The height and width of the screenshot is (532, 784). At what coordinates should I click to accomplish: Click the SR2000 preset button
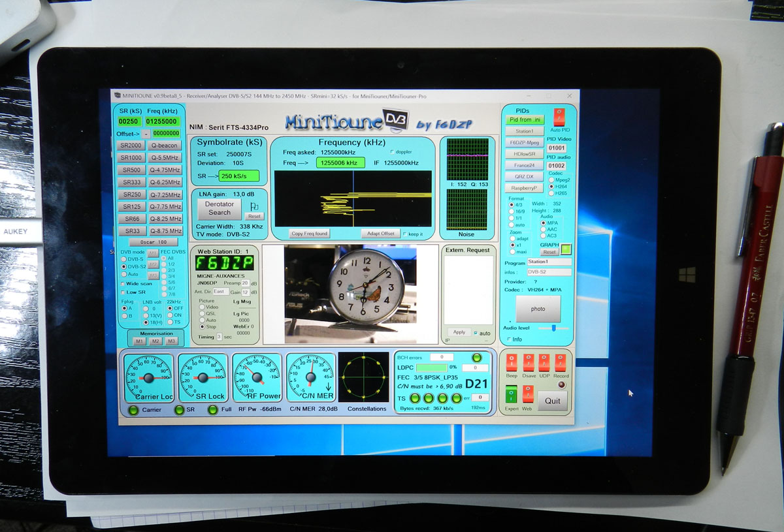[131, 146]
